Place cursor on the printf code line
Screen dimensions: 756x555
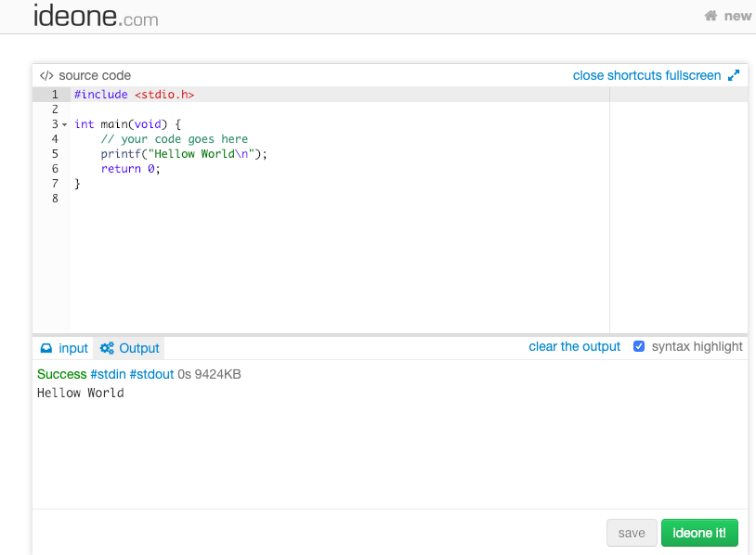[x=184, y=154]
